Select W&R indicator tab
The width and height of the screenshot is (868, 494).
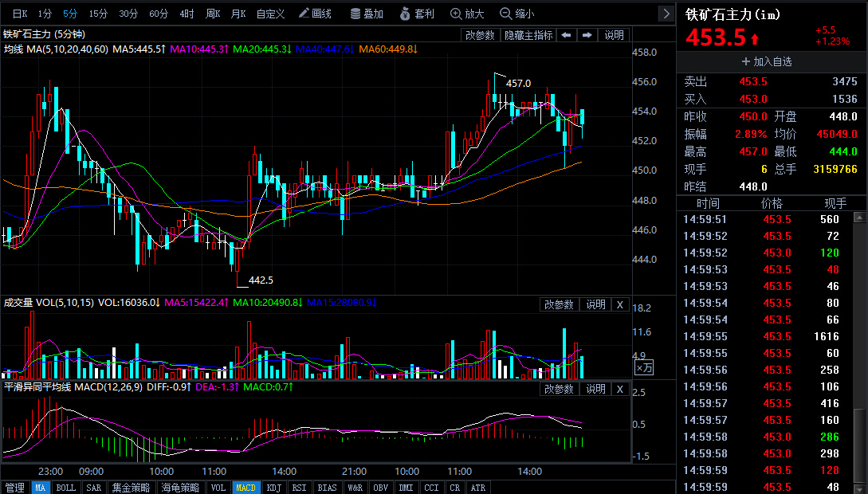pos(355,488)
